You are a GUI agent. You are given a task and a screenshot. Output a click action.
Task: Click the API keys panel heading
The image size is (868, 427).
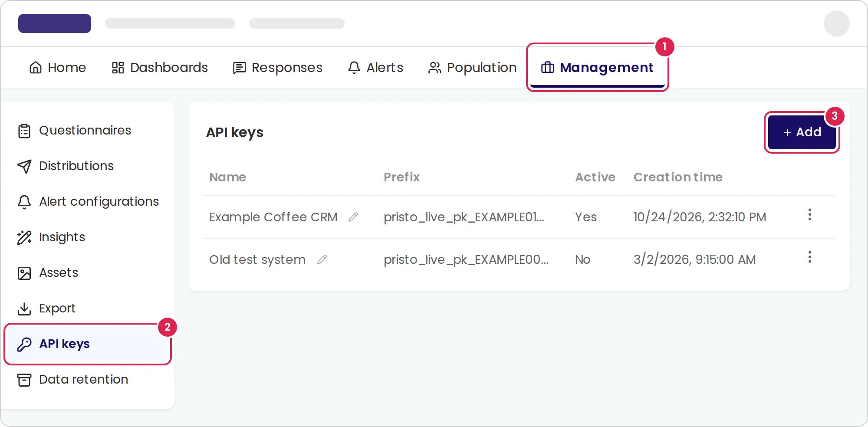point(235,132)
